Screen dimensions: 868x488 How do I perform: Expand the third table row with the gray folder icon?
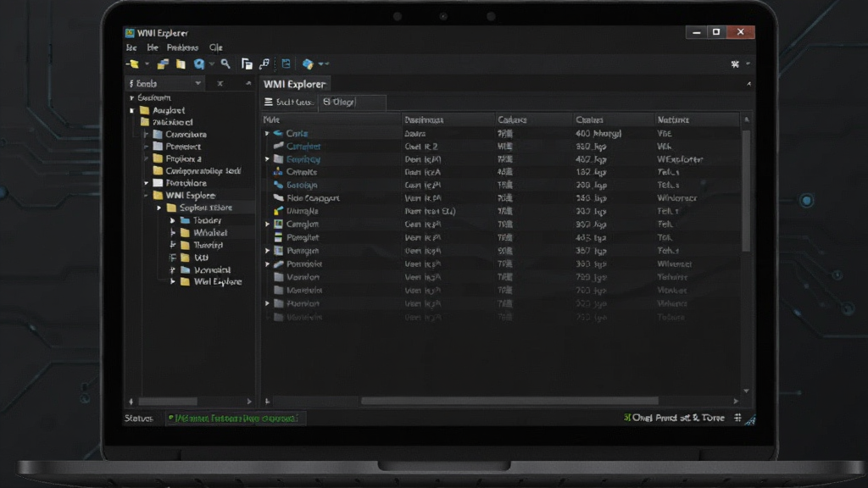point(267,159)
